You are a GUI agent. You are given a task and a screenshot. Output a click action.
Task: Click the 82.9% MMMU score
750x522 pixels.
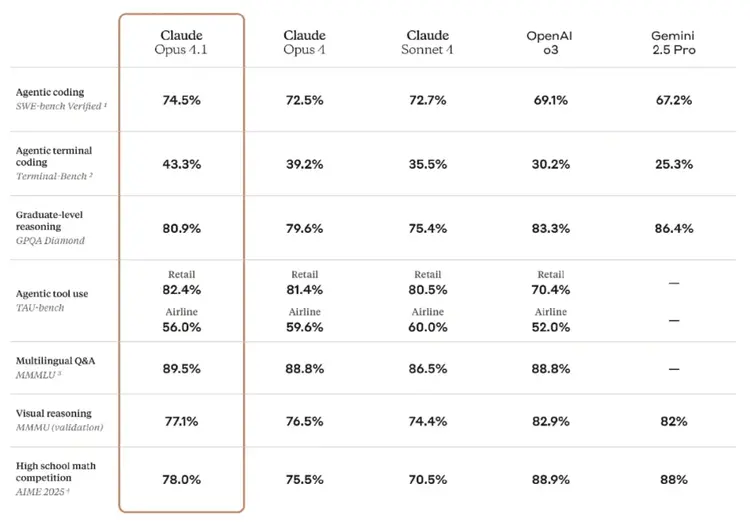point(549,421)
